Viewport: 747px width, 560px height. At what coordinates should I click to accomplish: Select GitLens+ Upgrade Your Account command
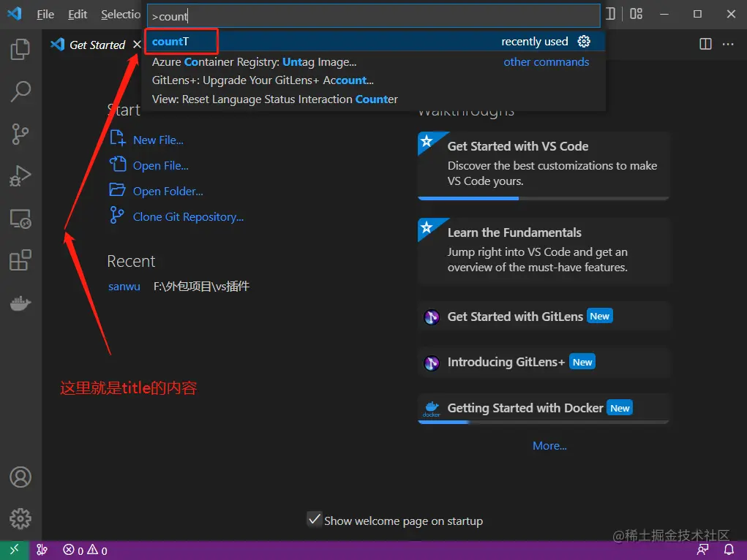point(374,80)
